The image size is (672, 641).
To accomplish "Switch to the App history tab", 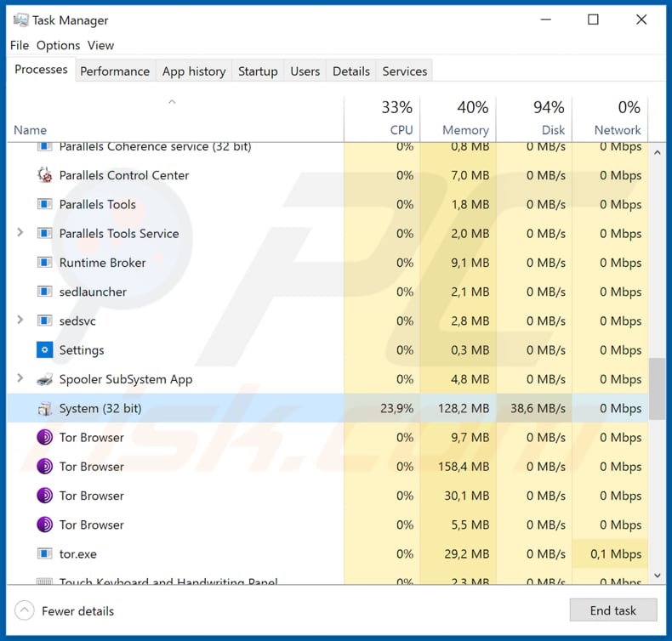I will click(194, 71).
